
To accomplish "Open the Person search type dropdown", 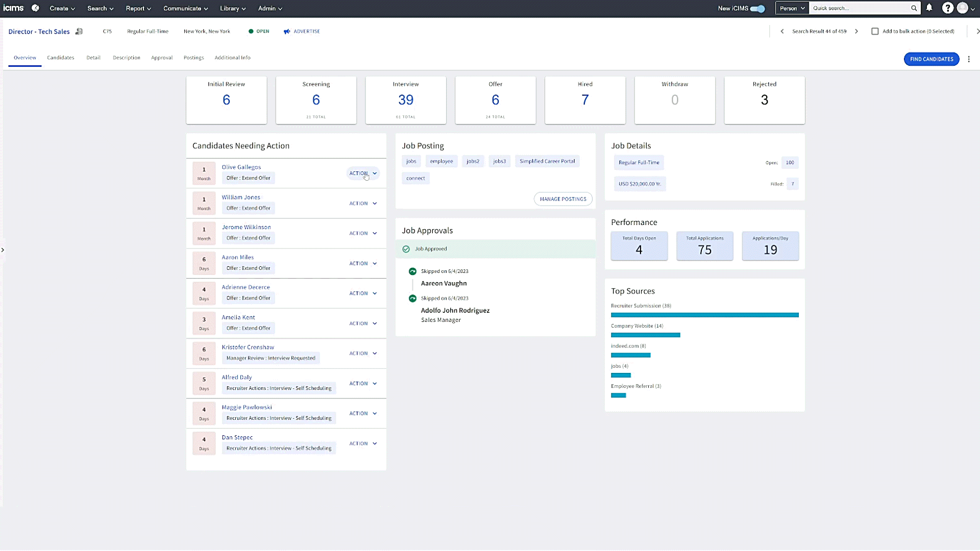I will pos(792,8).
